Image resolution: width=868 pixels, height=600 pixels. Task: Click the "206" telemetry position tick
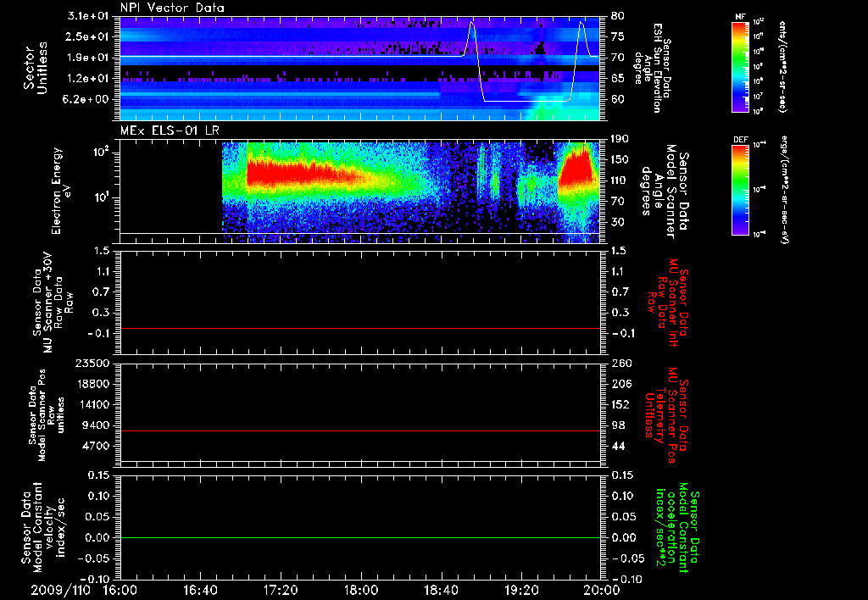620,384
